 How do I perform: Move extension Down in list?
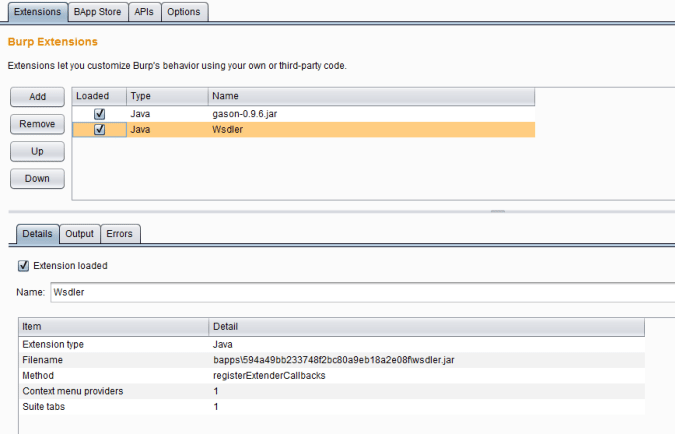37,179
